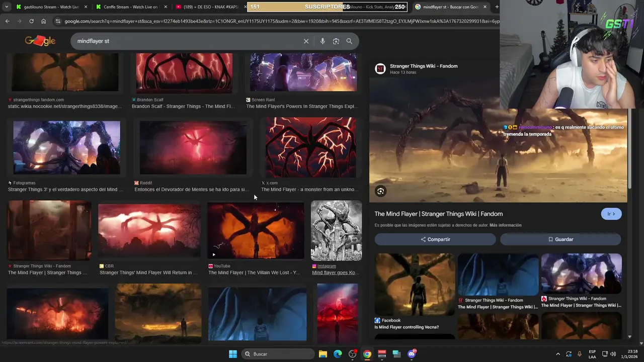Viewport: 644px width, 362px height.
Task: Open Discord from the taskbar
Action: pyautogui.click(x=412, y=353)
